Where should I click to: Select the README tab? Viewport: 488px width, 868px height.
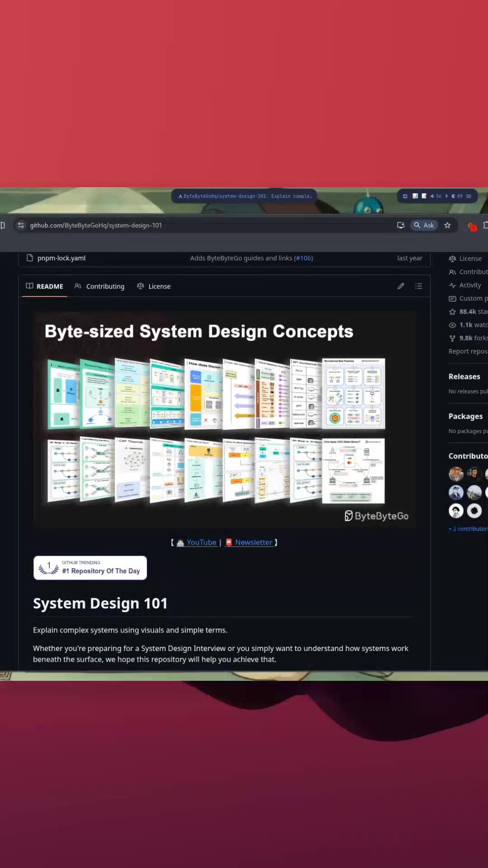44,286
